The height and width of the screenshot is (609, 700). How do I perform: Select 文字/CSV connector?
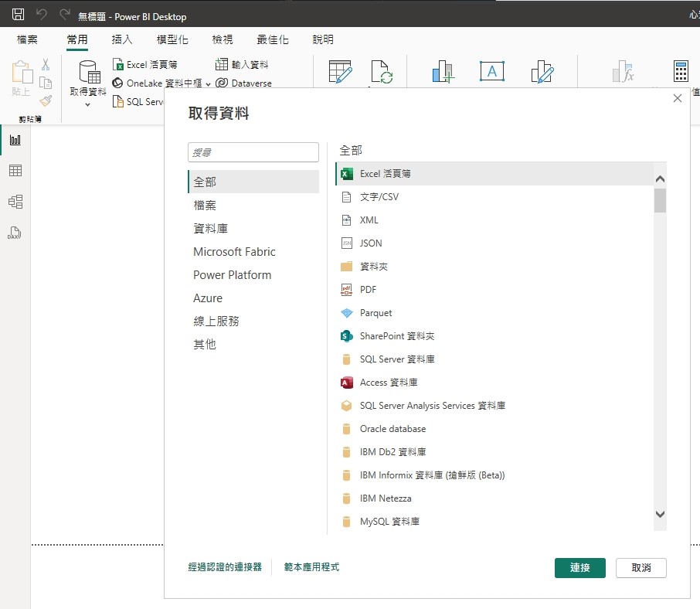[494, 197]
